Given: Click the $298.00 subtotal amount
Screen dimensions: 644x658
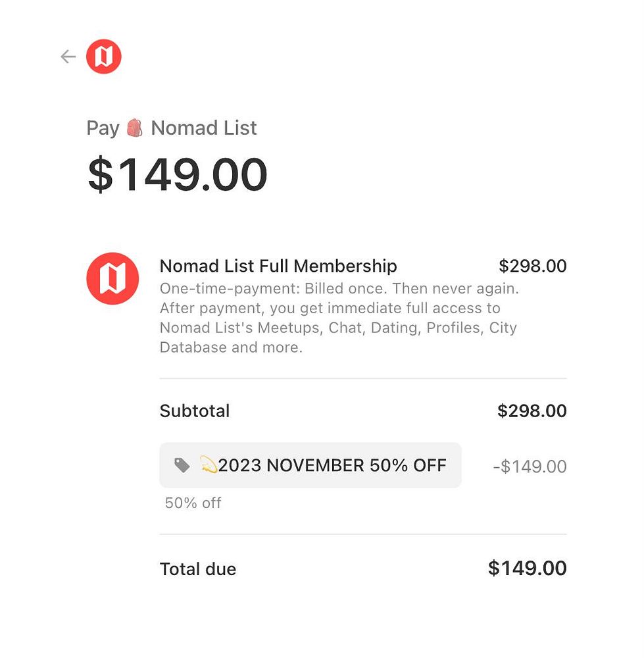Looking at the screenshot, I should click(532, 411).
